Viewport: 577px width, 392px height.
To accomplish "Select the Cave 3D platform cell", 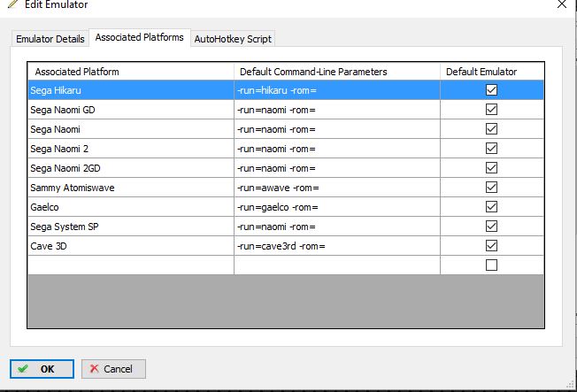I will 131,246.
